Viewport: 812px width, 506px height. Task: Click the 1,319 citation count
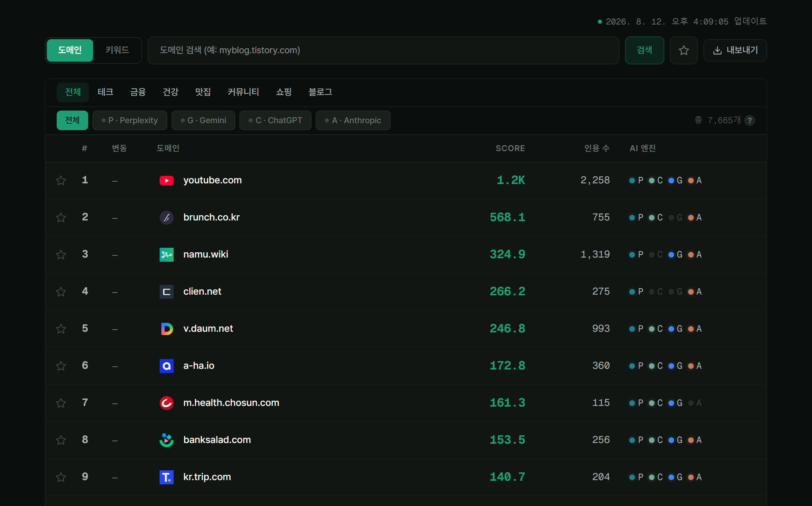coord(595,254)
